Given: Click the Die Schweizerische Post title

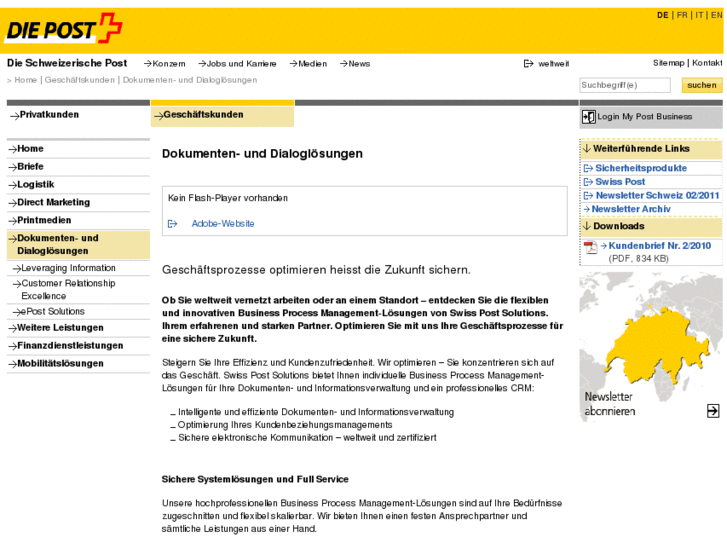Looking at the screenshot, I should pos(67,63).
